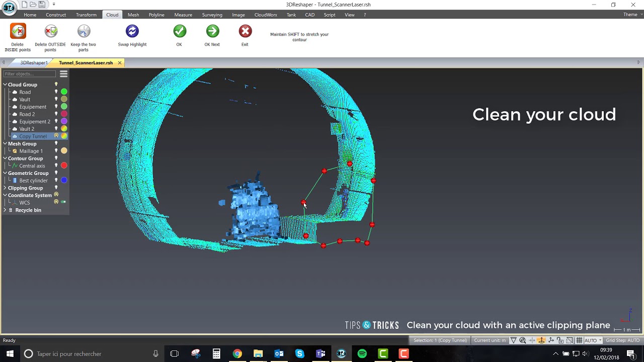Switch the WCS toggle
644x362 pixels.
point(63,202)
